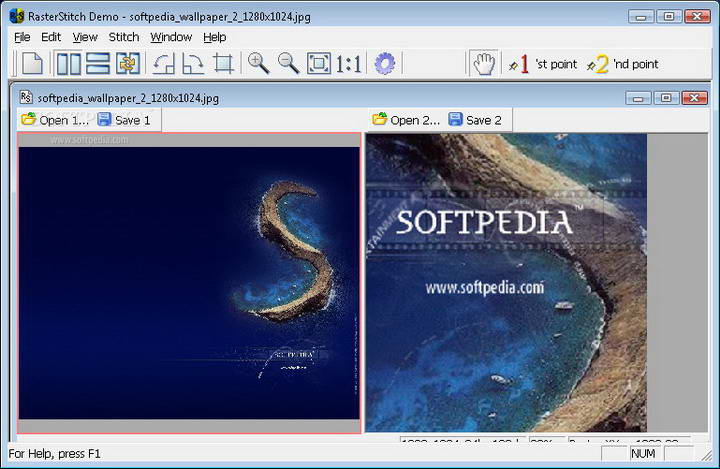This screenshot has height=469, width=720.
Task: Select the left image pane with S island
Action: 189,283
